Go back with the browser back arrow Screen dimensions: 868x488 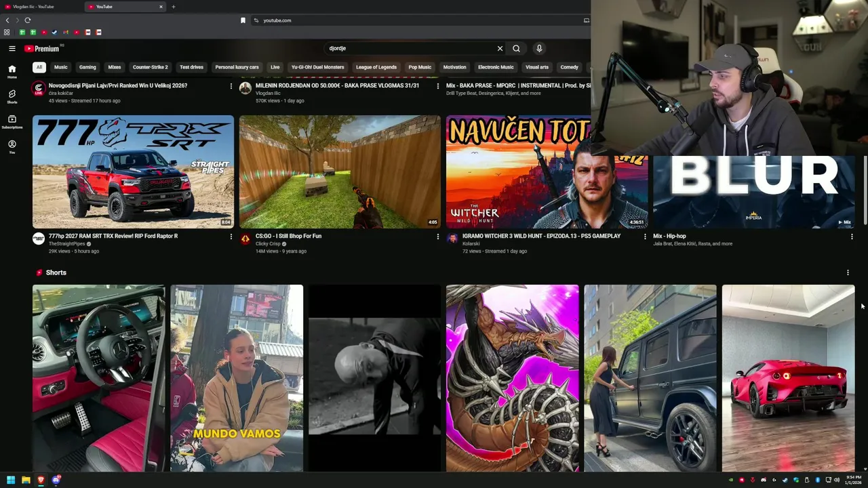[7, 20]
